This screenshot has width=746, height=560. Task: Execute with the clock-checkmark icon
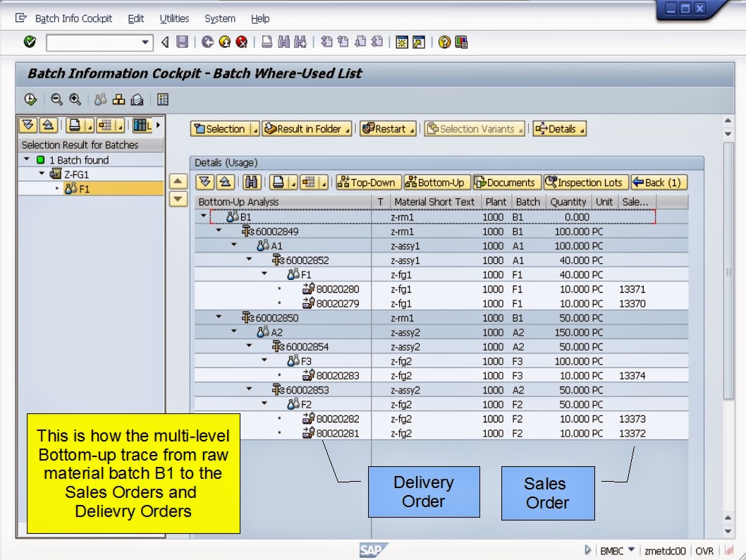click(x=30, y=99)
